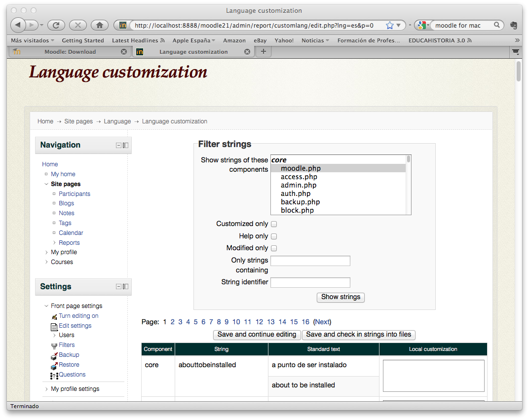Click the Filters funnel icon
Screen dimensions: 529x420
coord(54,345)
